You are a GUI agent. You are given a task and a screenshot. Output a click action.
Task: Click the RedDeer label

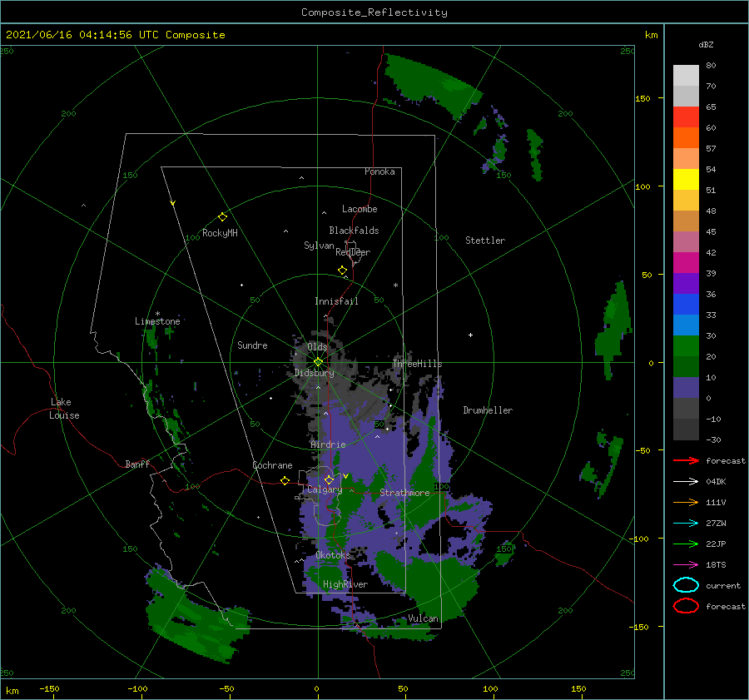tap(353, 252)
